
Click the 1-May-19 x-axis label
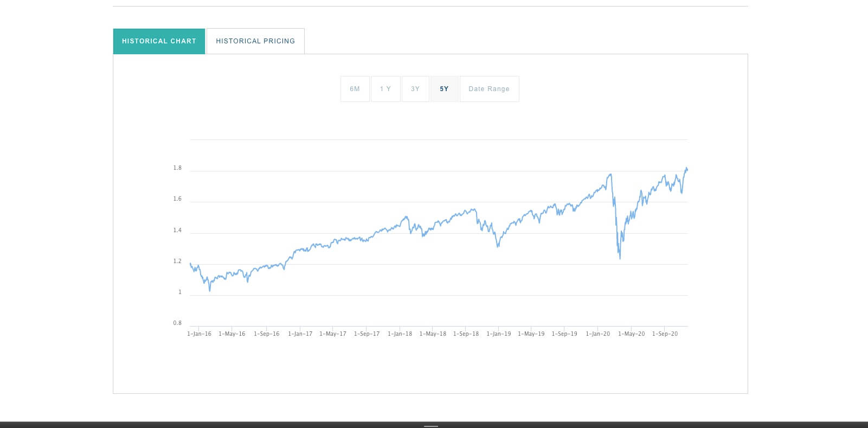pos(531,334)
